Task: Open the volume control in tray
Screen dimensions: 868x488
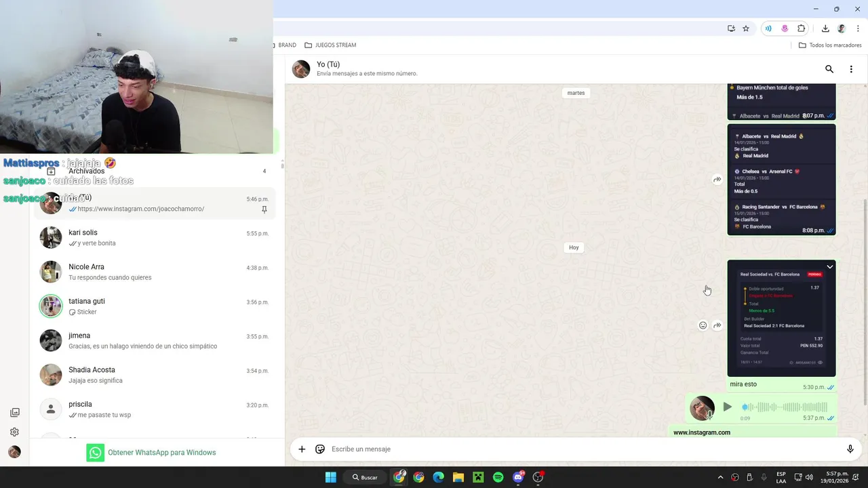Action: pos(809,477)
